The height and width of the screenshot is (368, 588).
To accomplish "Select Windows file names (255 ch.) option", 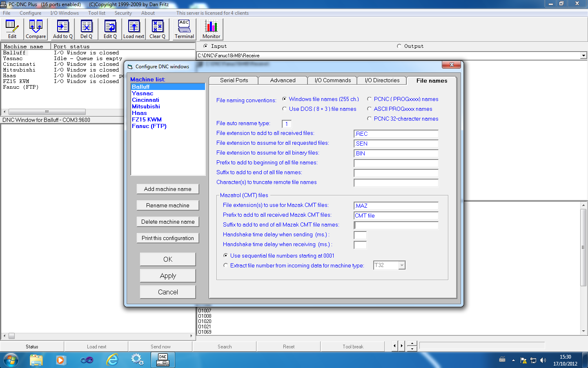I will pos(284,99).
